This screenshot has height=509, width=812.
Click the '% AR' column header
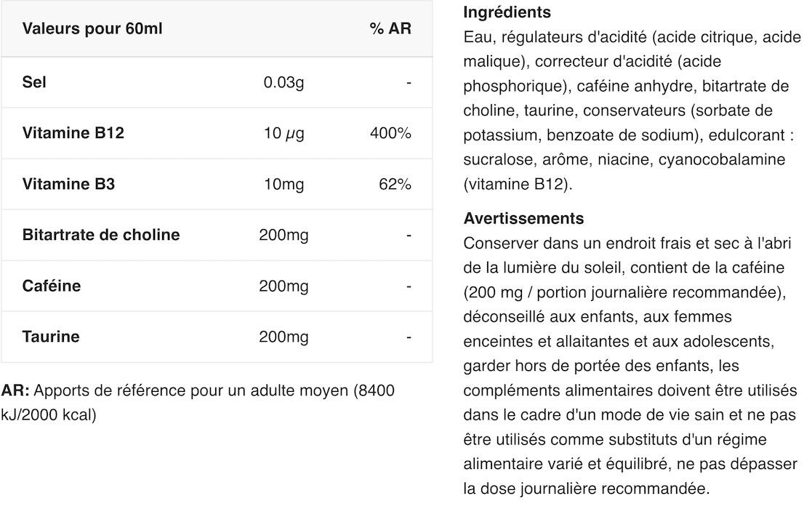(x=390, y=28)
